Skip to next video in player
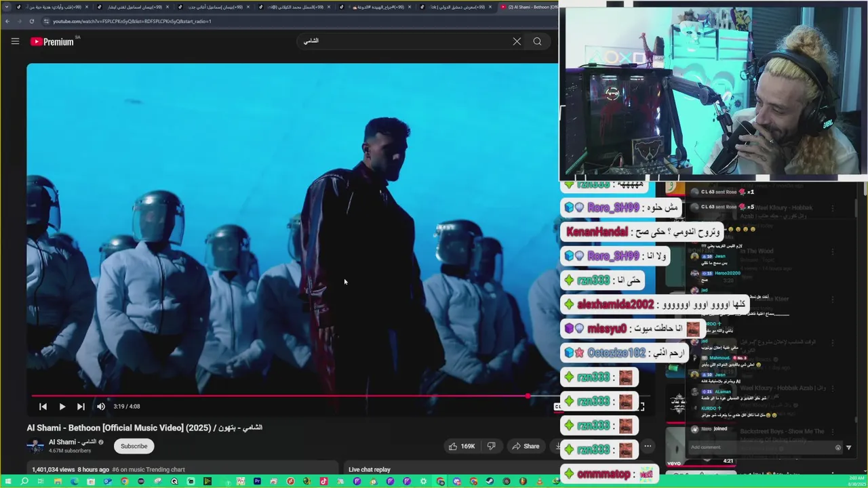The width and height of the screenshot is (868, 488). [81, 407]
